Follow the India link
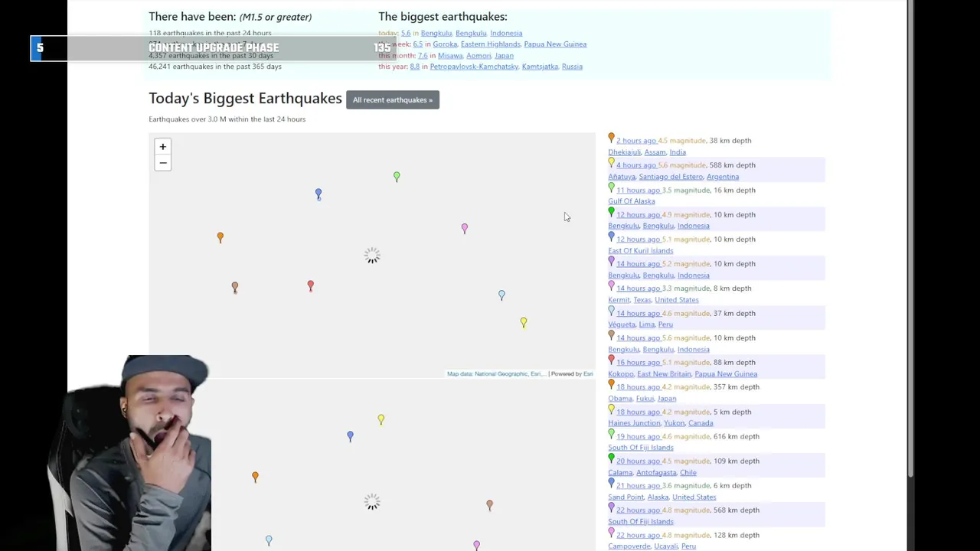 pos(678,152)
